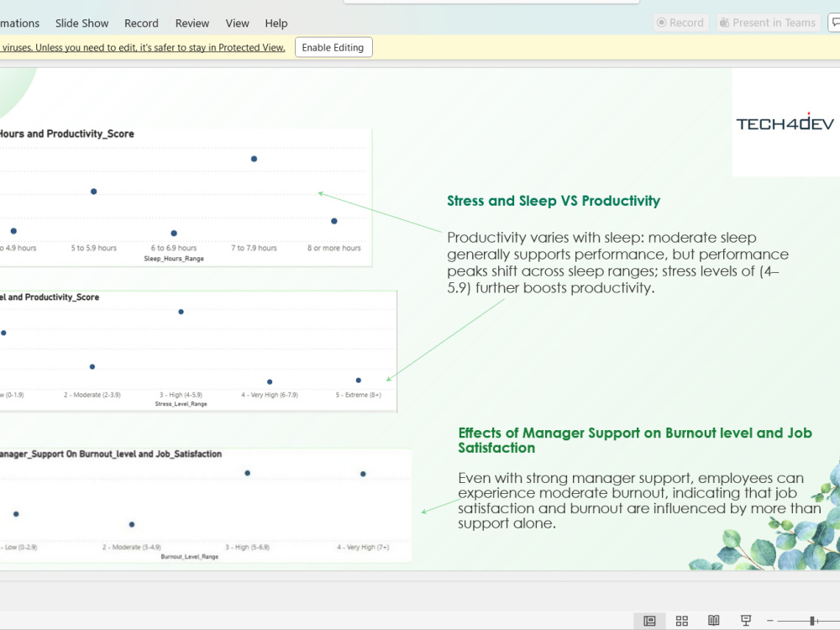Screen dimensions: 840x630
Task: Click the 'Sleep_Hours_Range' axis title
Action: [x=174, y=259]
